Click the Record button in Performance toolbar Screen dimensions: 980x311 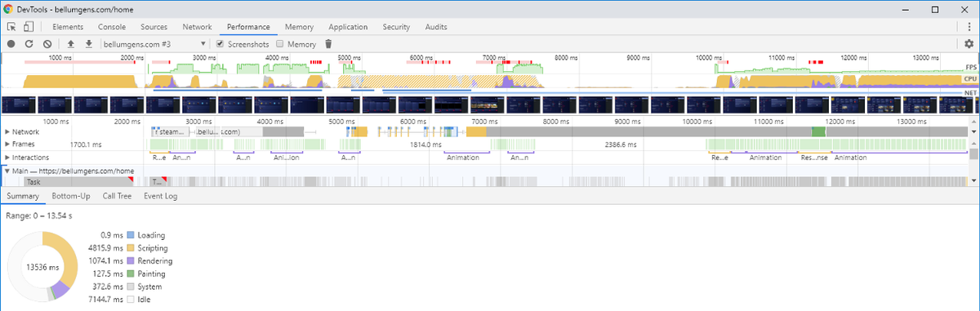[x=11, y=44]
